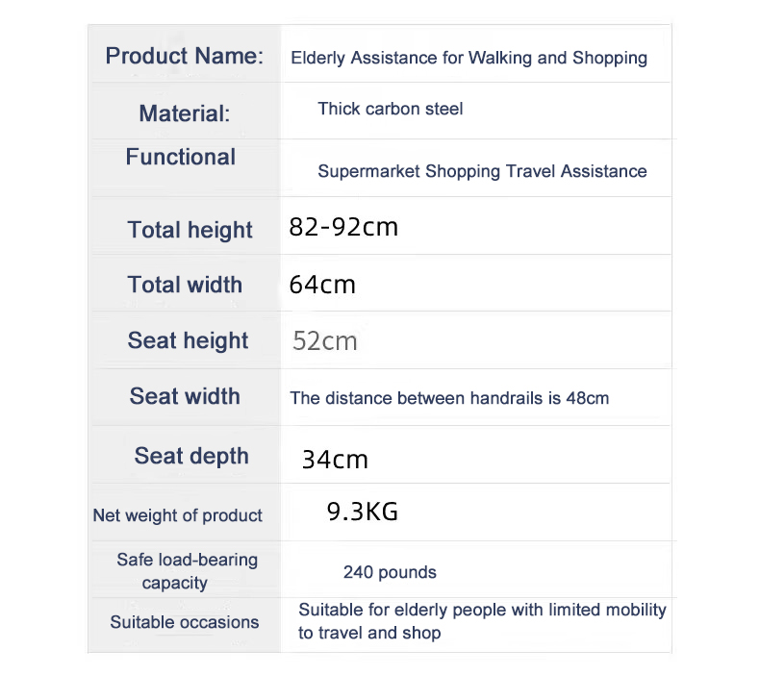Click the '64cm' width value

(x=322, y=285)
